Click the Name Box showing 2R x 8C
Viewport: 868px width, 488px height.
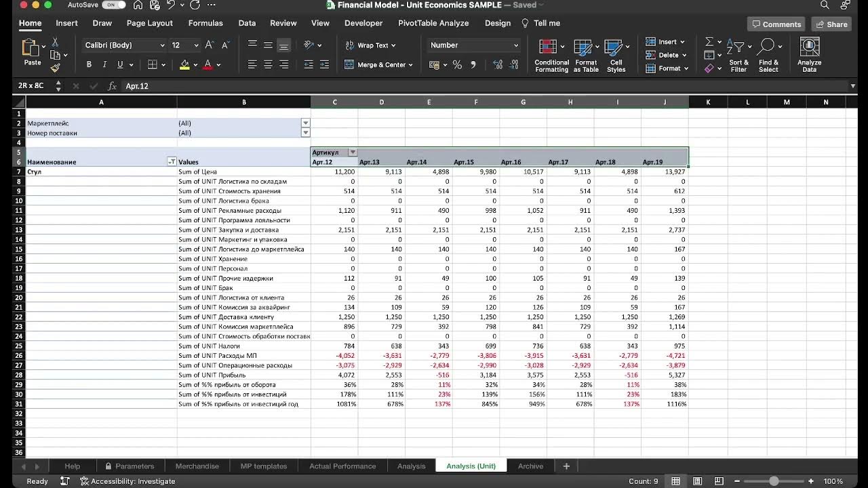(x=31, y=86)
